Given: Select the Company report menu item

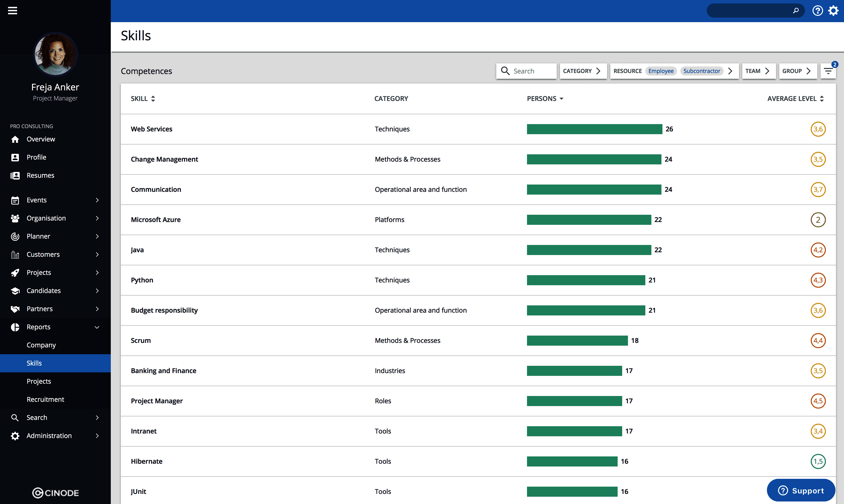Looking at the screenshot, I should [x=41, y=345].
